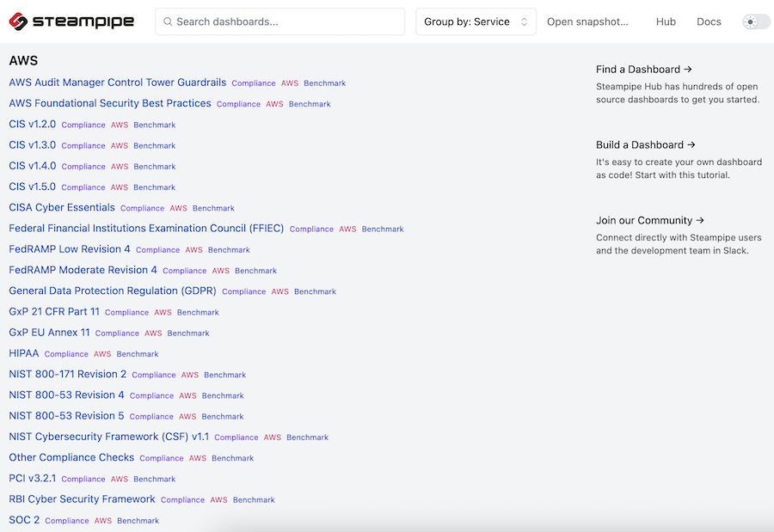Click the AWS tag beside CISA Cyber Essentials
The height and width of the screenshot is (532, 774).
[x=178, y=208]
